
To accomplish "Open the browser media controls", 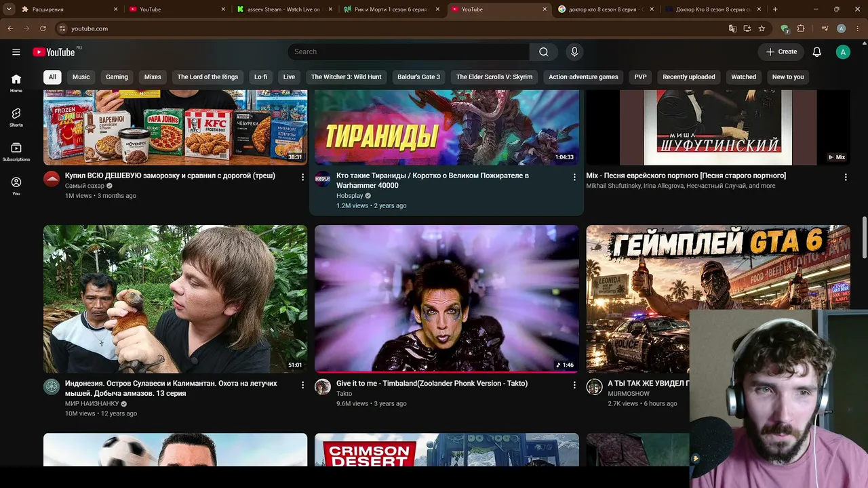I will (x=825, y=28).
